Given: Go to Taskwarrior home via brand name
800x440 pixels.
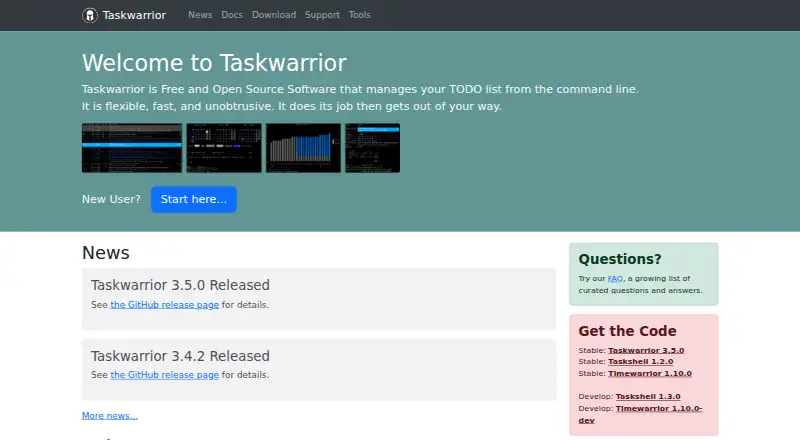Looking at the screenshot, I should [134, 15].
